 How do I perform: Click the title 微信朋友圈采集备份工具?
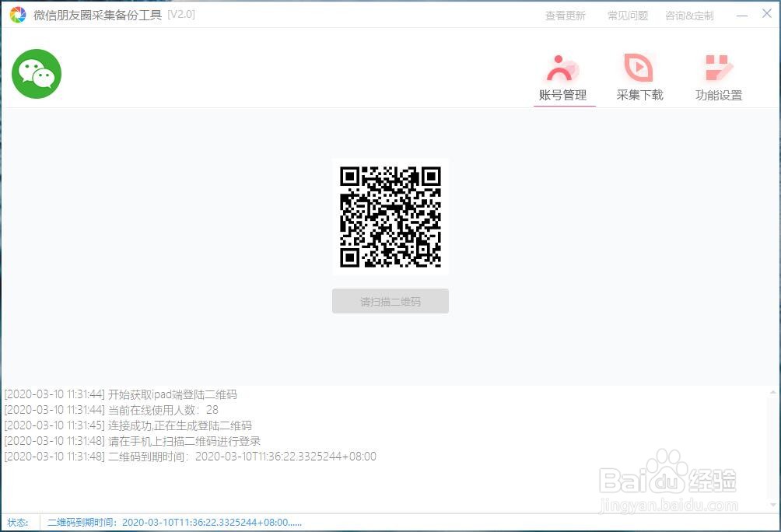point(98,16)
